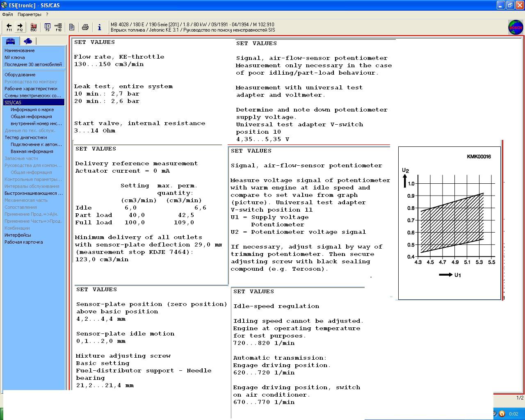
Task: Click 'Idle-speed regulation' heading
Action: 276,306
